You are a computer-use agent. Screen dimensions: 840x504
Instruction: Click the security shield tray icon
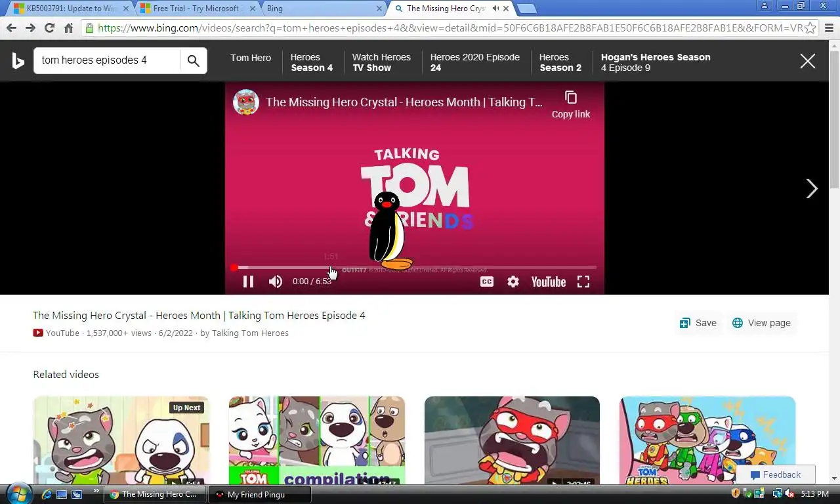(736, 493)
